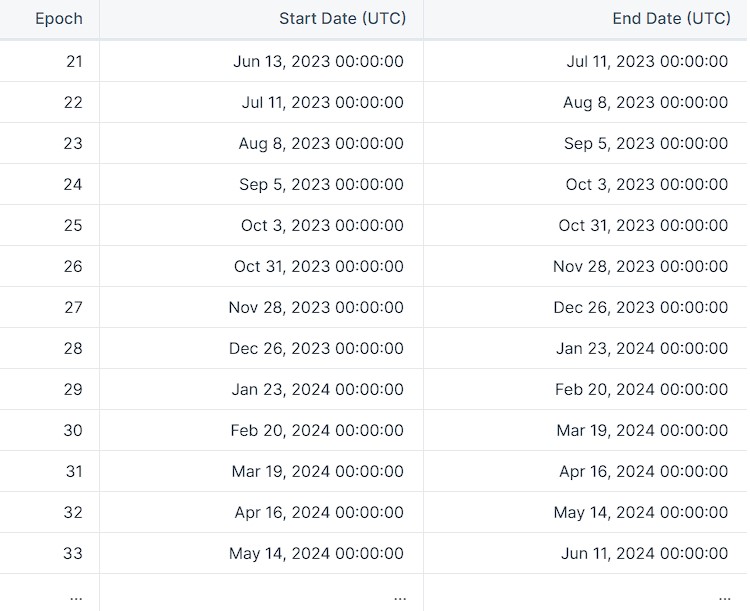The image size is (750, 611).
Task: Click the End Date (UTC) column header
Action: [670, 19]
